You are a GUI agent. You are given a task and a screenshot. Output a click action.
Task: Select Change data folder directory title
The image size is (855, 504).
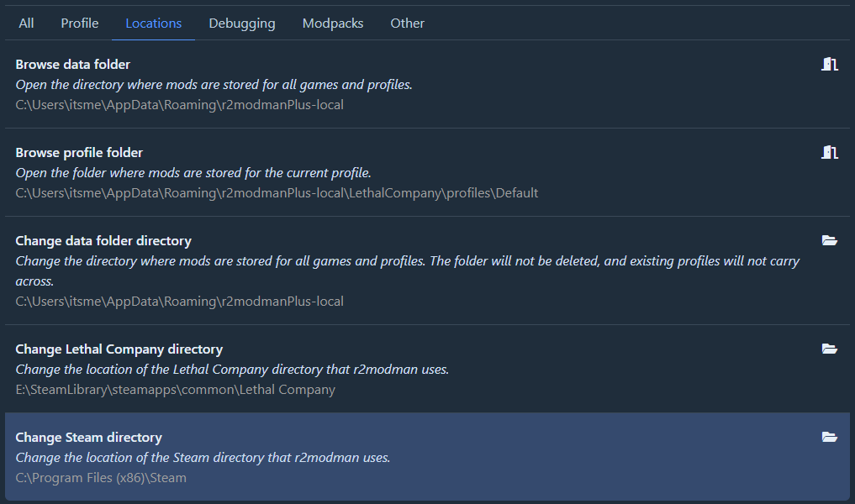(103, 241)
